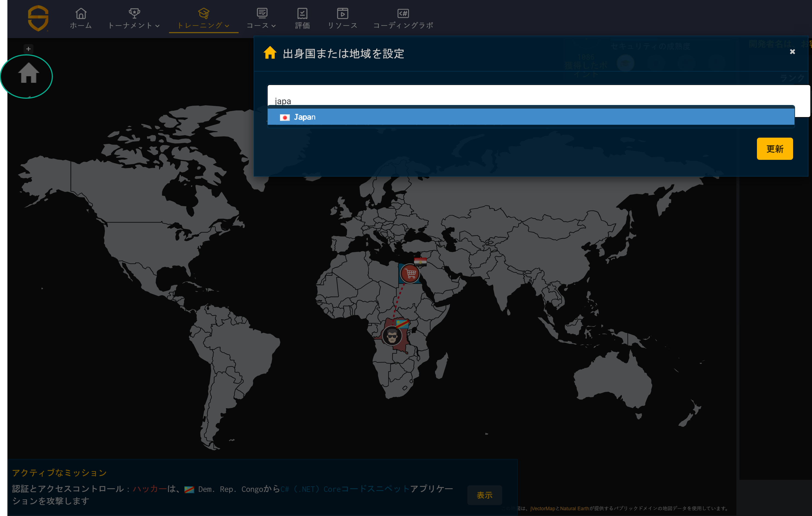
Task: Click the circled home icon on the map
Action: [x=28, y=73]
